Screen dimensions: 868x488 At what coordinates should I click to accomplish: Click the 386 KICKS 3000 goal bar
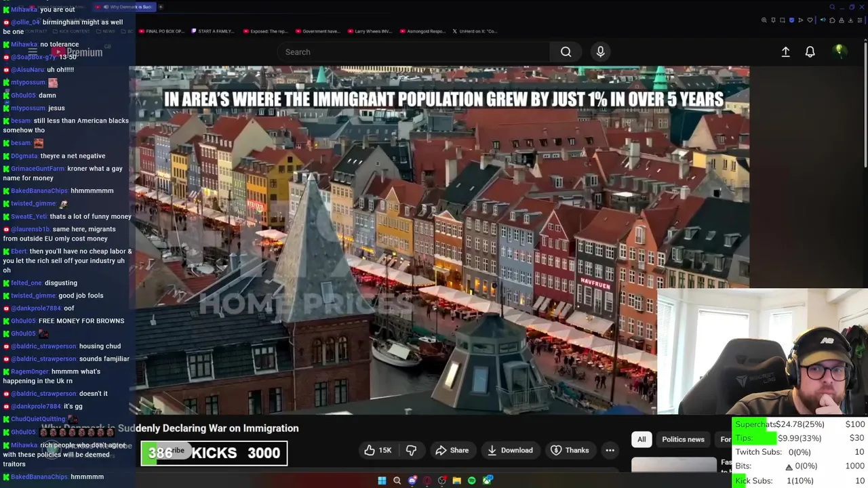[214, 453]
